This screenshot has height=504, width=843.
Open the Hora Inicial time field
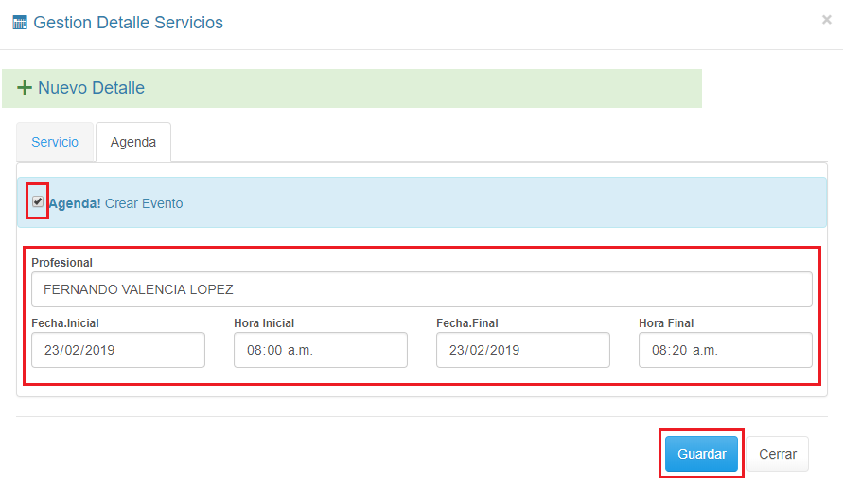321,350
